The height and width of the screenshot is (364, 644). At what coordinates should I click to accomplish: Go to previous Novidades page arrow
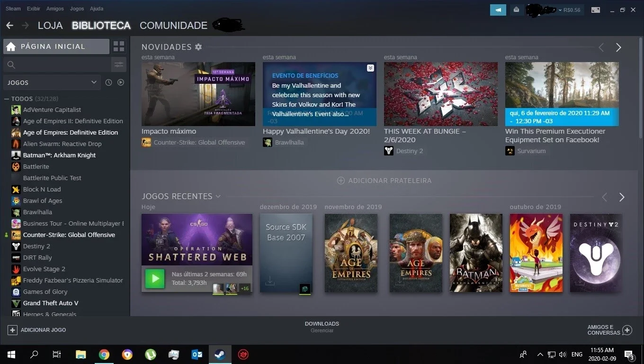tap(601, 47)
